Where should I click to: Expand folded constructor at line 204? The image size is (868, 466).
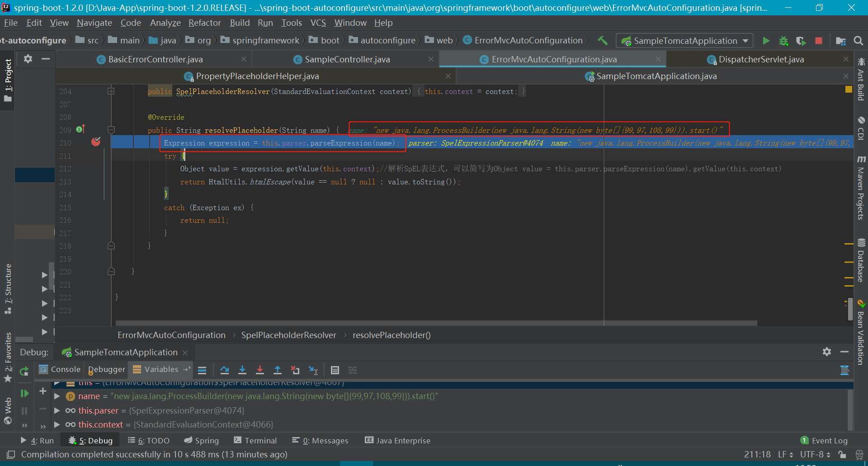[x=111, y=91]
